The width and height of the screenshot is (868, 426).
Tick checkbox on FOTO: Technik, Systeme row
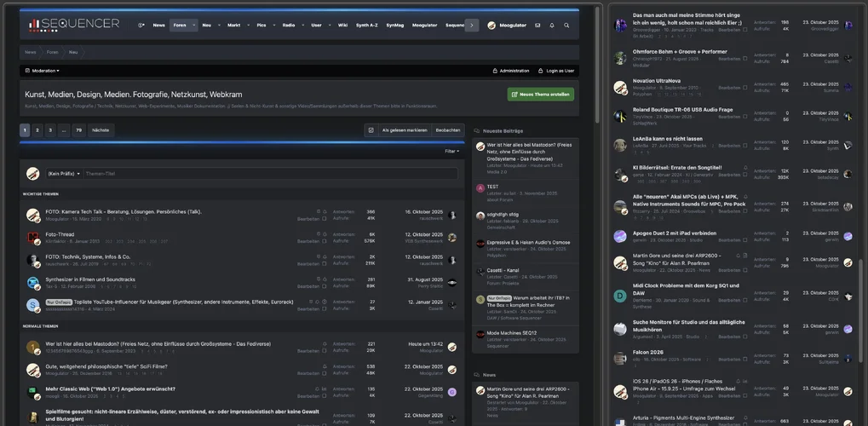coord(325,264)
